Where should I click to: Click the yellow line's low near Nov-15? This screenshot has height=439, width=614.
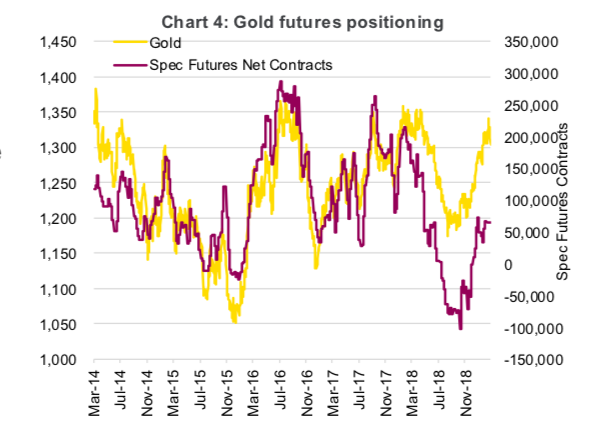click(235, 321)
